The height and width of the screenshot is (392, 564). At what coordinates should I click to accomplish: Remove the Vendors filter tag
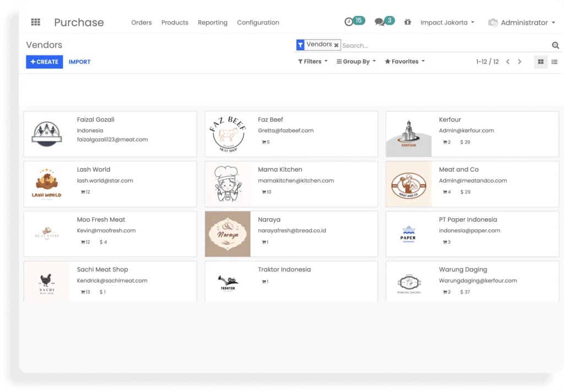point(336,45)
